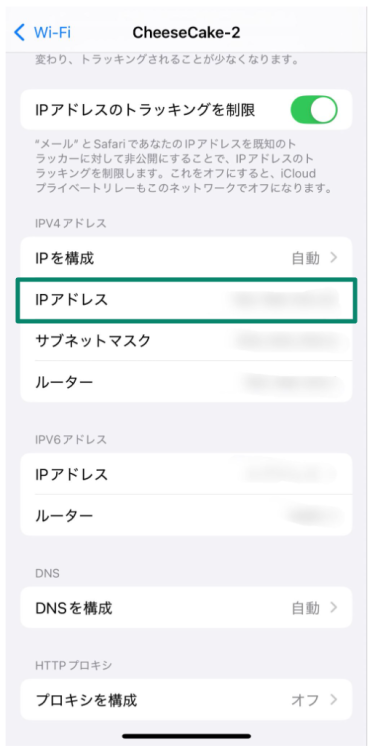The image size is (375, 751).
Task: Open the IPを構成 row
Action: [186, 259]
